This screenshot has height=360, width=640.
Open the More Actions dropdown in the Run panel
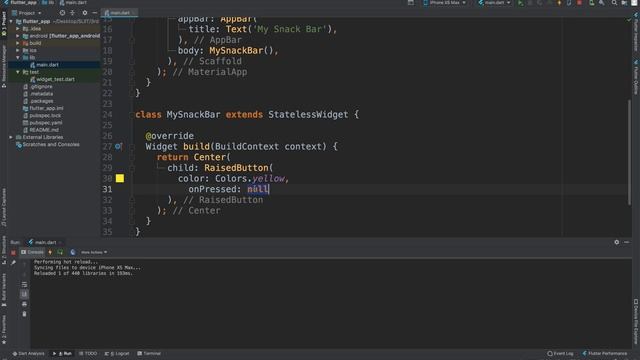click(94, 252)
